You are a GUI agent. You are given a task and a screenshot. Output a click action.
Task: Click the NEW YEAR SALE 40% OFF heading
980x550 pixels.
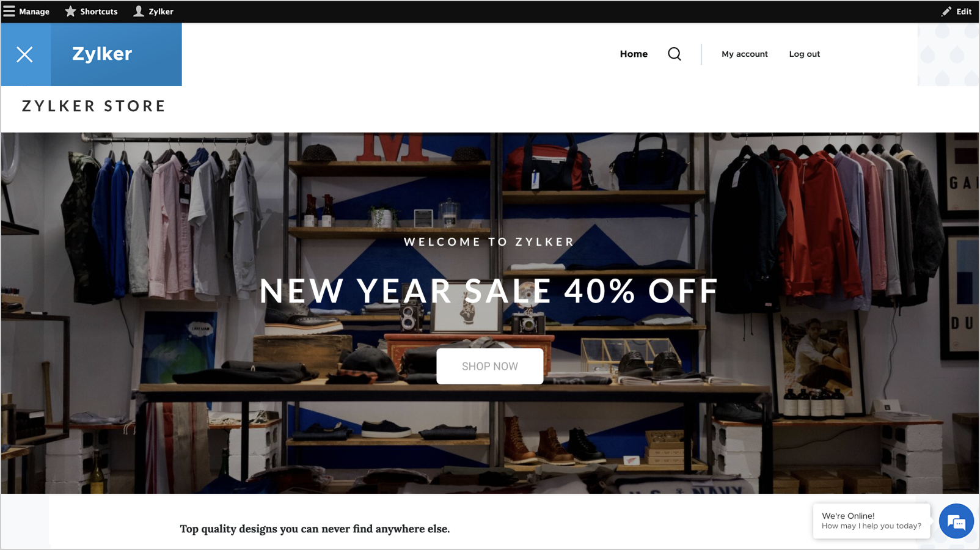[489, 291]
